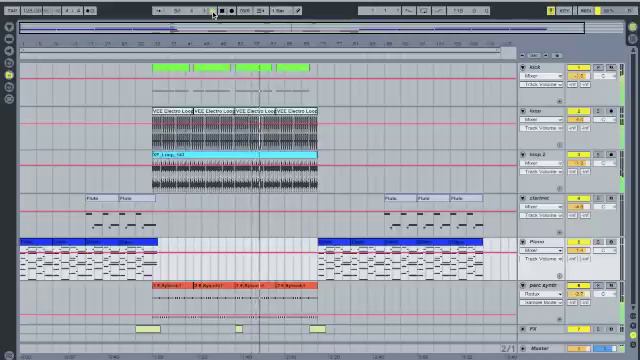Click the transport Play button
Image resolution: width=640 pixels, height=360 pixels.
[x=213, y=11]
